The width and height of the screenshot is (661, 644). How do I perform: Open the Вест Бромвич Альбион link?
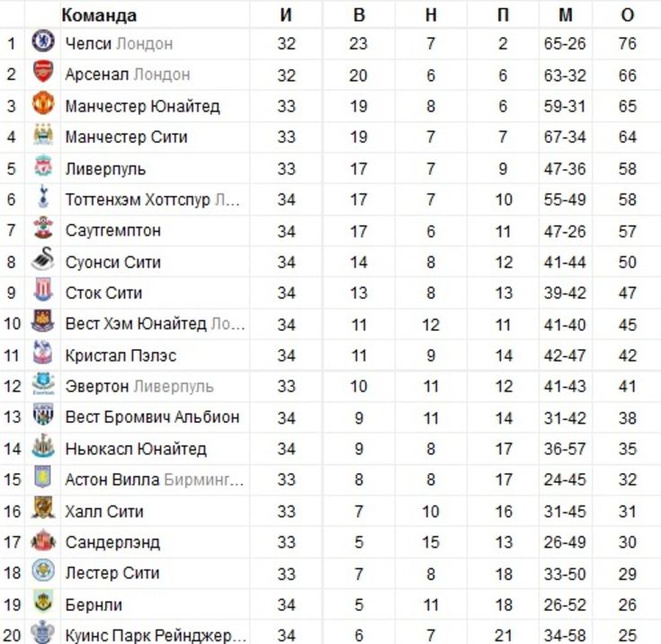coord(152,417)
